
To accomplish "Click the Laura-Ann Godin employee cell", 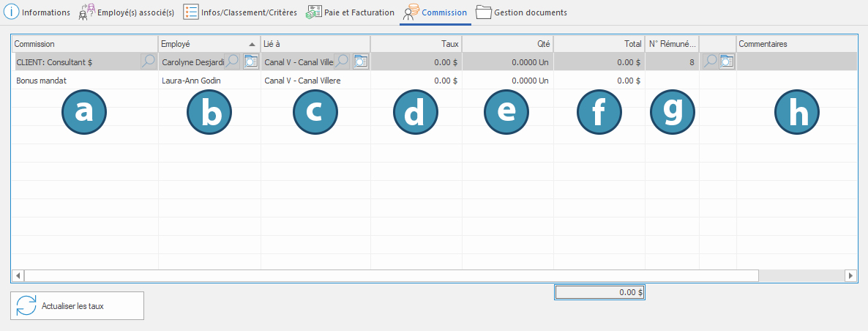I will [191, 81].
